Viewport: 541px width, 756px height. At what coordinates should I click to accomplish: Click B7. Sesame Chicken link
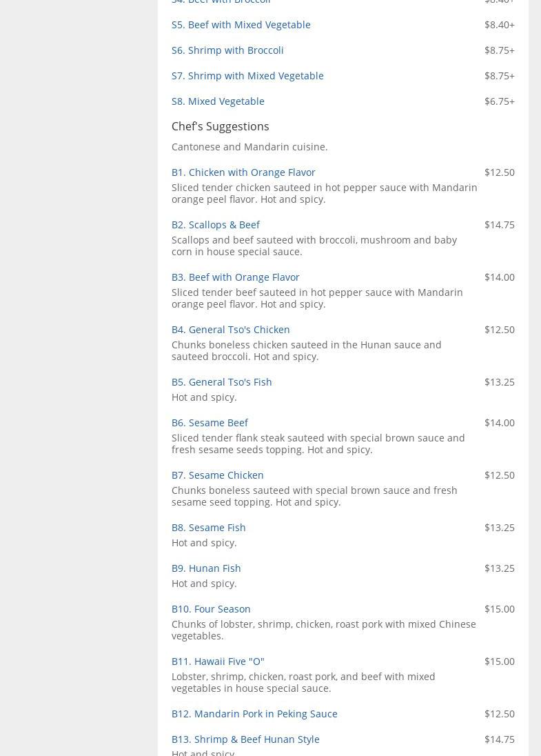(x=217, y=475)
